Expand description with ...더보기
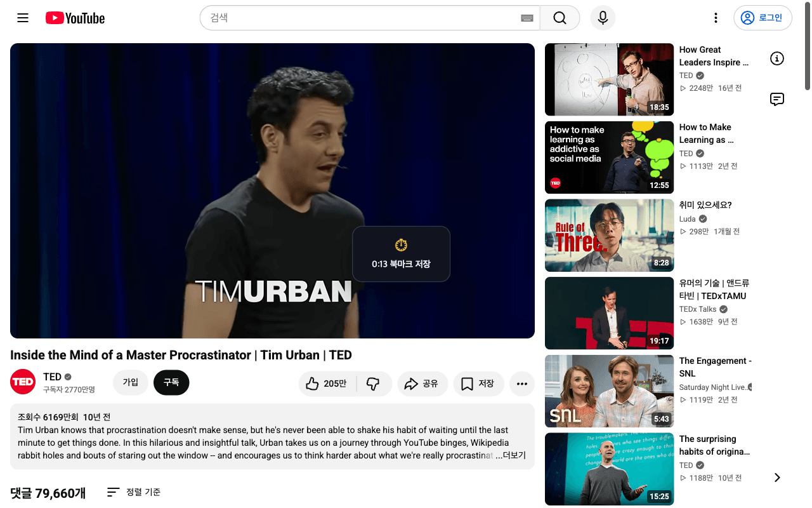Image resolution: width=812 pixels, height=508 pixels. [x=511, y=455]
